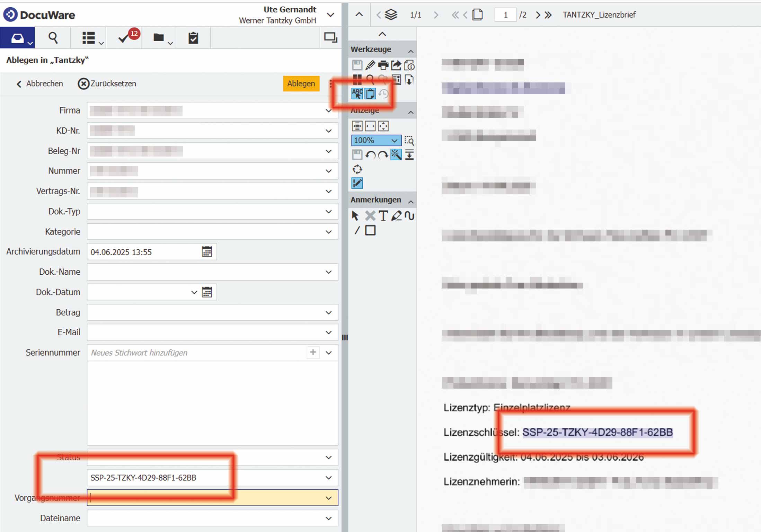761x532 pixels.
Task: Jump to last page in viewer
Action: pos(548,15)
